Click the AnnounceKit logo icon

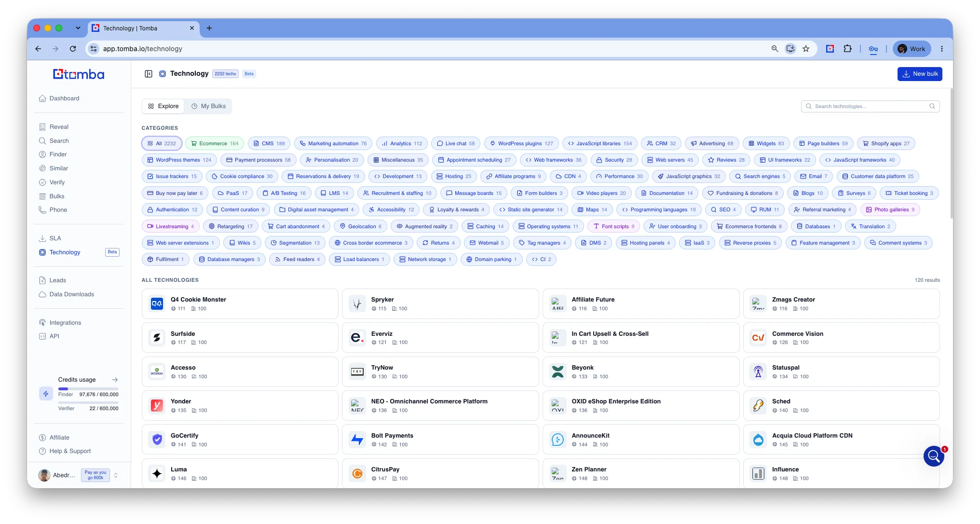click(558, 440)
